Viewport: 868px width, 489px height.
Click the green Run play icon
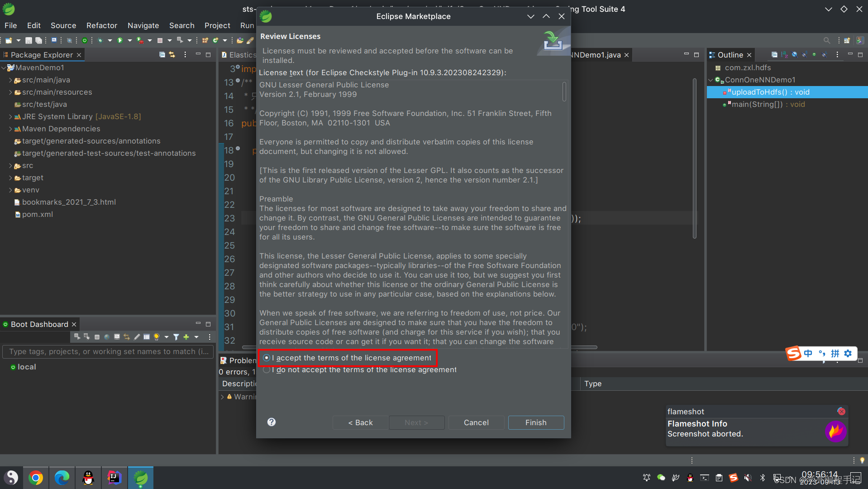pyautogui.click(x=120, y=40)
